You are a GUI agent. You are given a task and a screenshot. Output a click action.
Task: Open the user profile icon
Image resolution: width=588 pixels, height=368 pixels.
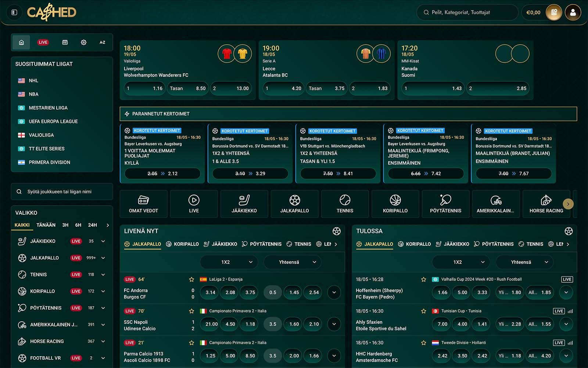click(x=573, y=13)
